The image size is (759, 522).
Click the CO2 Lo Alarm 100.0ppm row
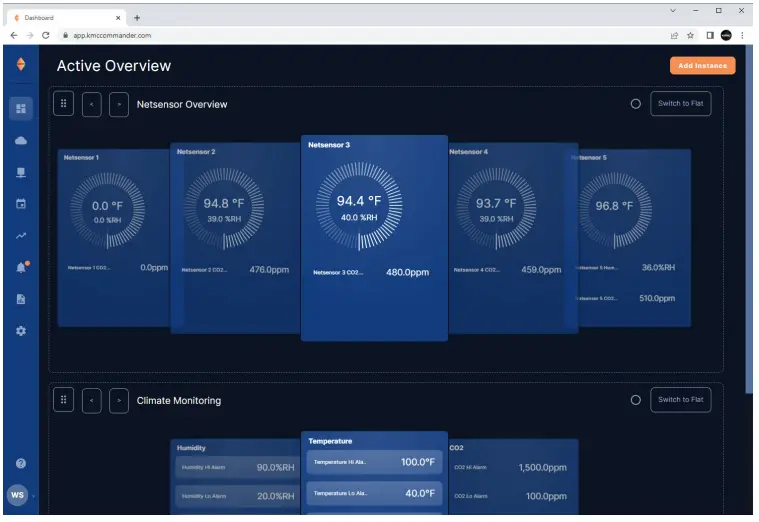click(511, 496)
